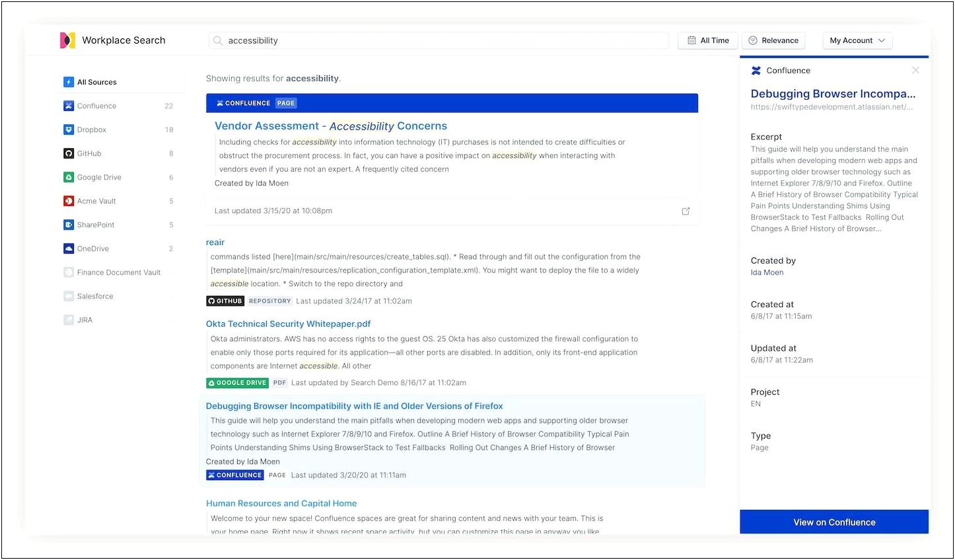
Task: Click the Excerpt heading in preview panel
Action: [x=766, y=137]
